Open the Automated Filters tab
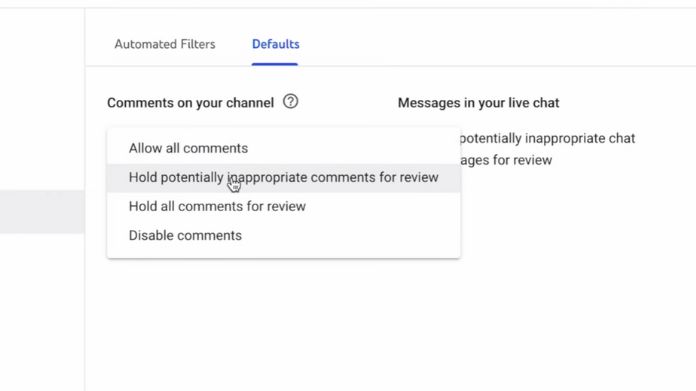This screenshot has width=696, height=391. (x=165, y=44)
